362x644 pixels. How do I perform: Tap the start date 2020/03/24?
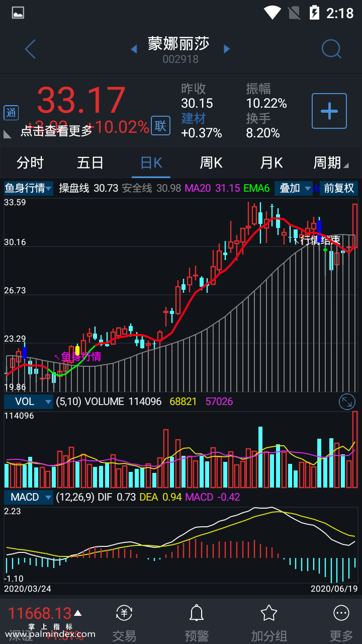[28, 588]
